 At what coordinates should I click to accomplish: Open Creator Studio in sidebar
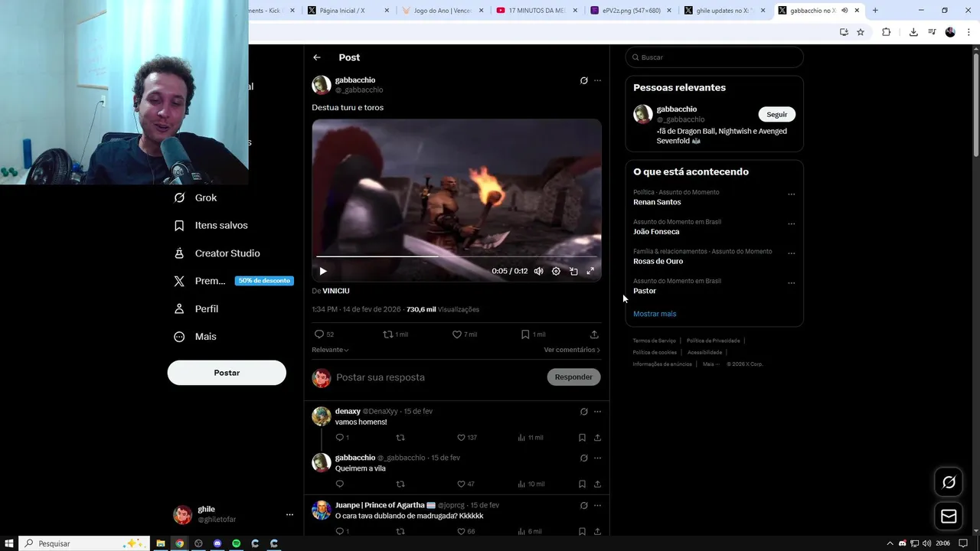[x=217, y=253]
